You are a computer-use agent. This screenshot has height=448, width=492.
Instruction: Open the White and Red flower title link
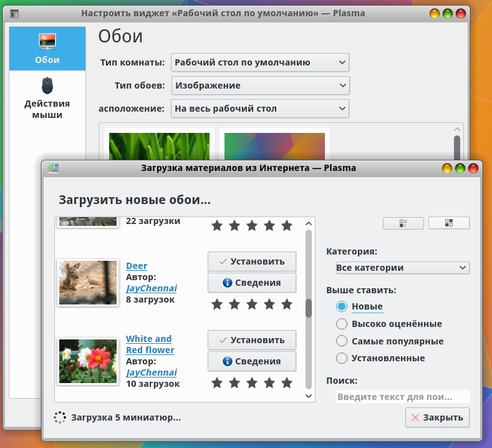coord(150,344)
